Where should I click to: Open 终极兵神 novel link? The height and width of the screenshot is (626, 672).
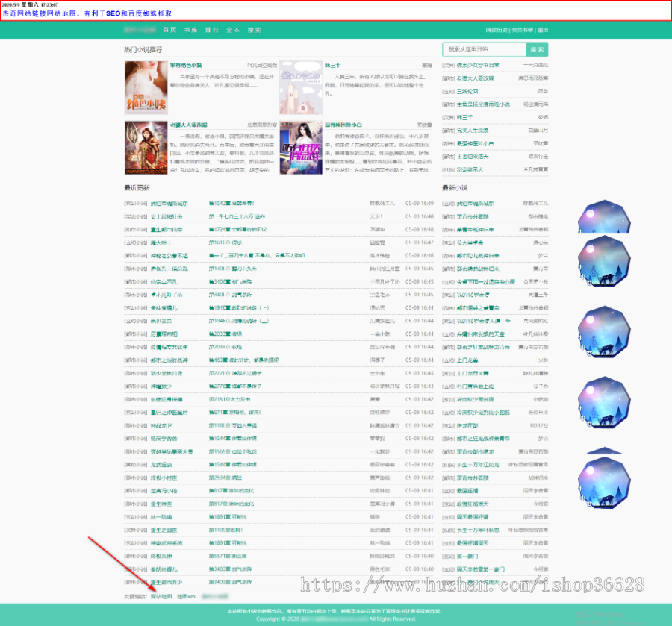coord(161,556)
